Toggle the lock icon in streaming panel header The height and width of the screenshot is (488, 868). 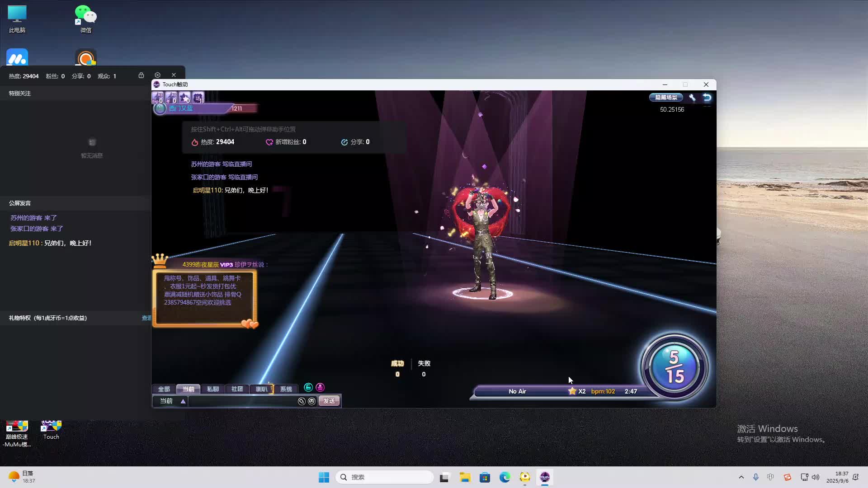141,75
